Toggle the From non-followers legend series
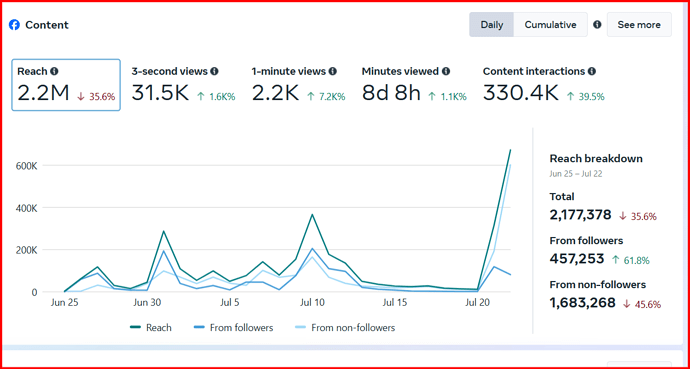Screen dimensions: 690x369 click(x=345, y=328)
